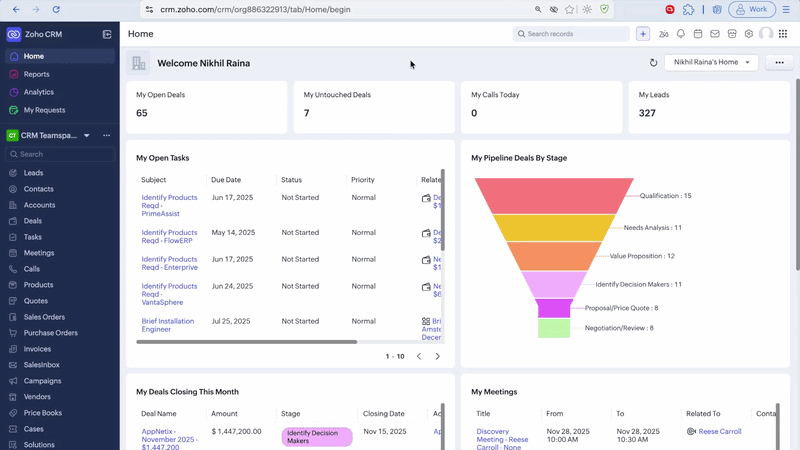Image resolution: width=800 pixels, height=450 pixels.
Task: Click the Qualification funnel segment
Action: click(x=554, y=196)
